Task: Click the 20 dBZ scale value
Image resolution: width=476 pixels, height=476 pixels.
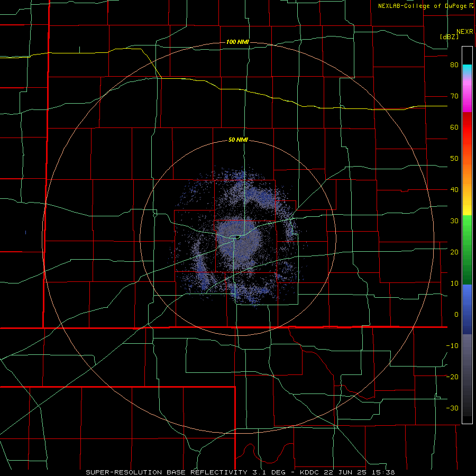Action: [x=454, y=252]
